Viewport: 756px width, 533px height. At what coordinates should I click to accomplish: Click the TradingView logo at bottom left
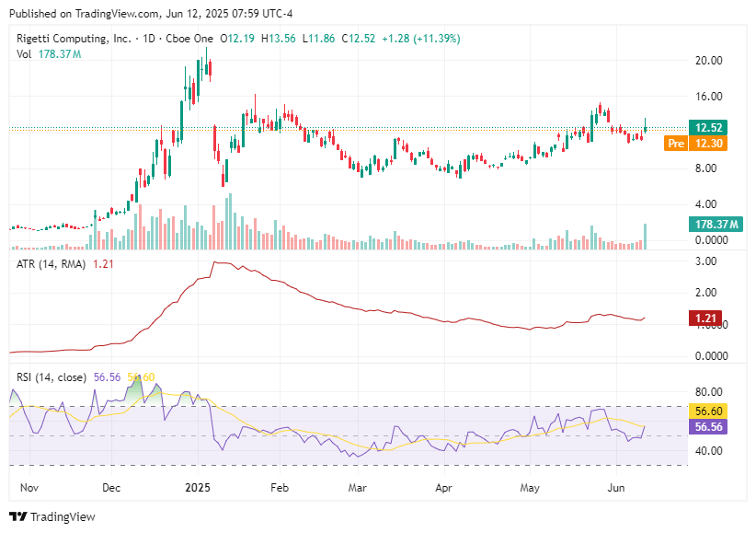point(52,516)
